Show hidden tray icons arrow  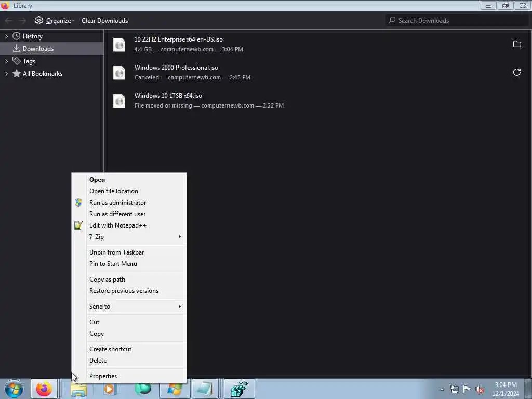(x=442, y=389)
